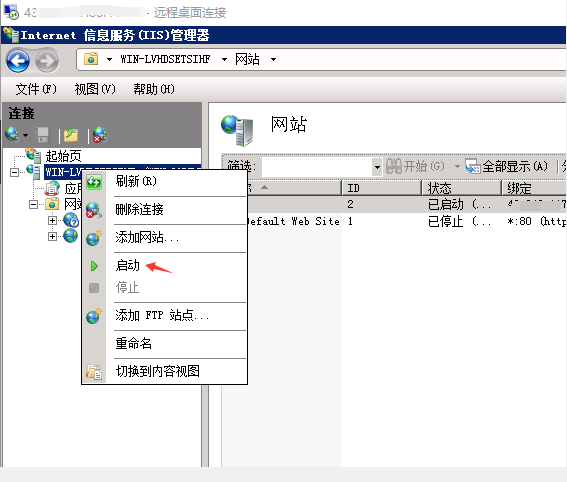Collapse the WIN-LVHDSETSIHF server tree node

click(14, 172)
